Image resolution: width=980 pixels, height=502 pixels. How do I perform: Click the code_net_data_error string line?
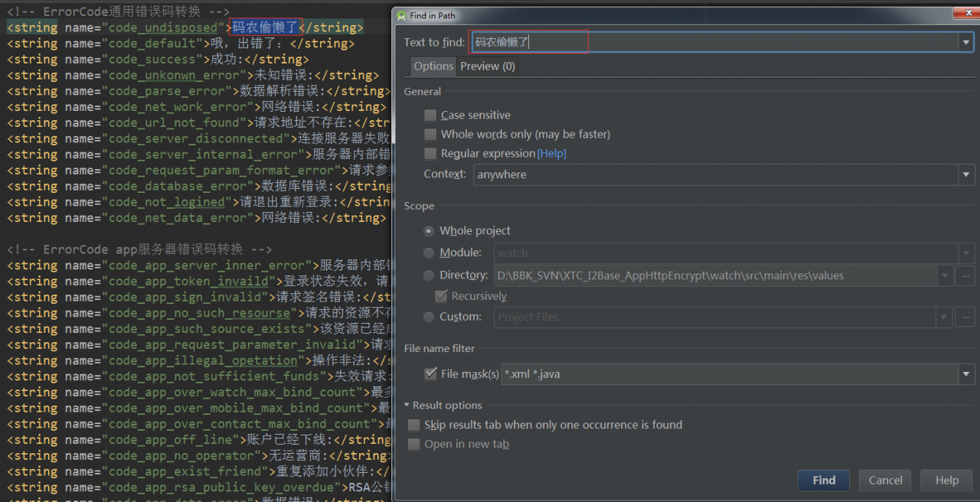[x=197, y=218]
